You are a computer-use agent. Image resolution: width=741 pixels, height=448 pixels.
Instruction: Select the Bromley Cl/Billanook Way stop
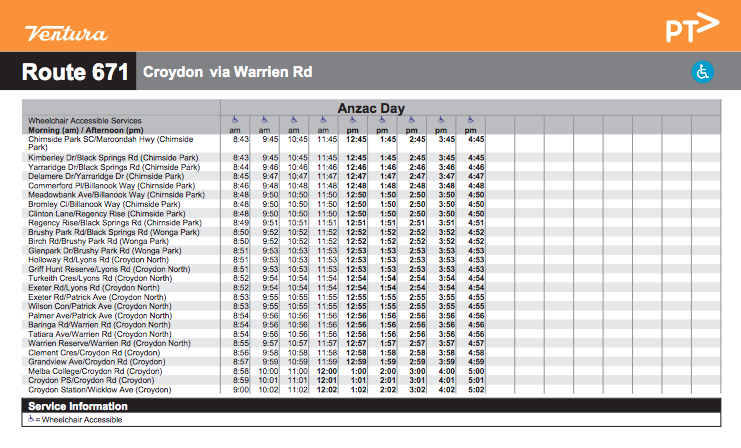click(x=104, y=204)
